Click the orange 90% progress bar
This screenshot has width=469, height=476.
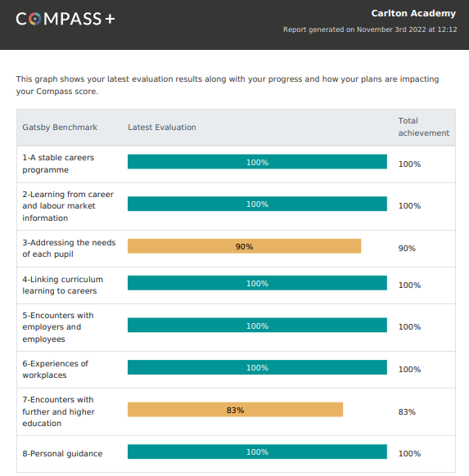[244, 246]
